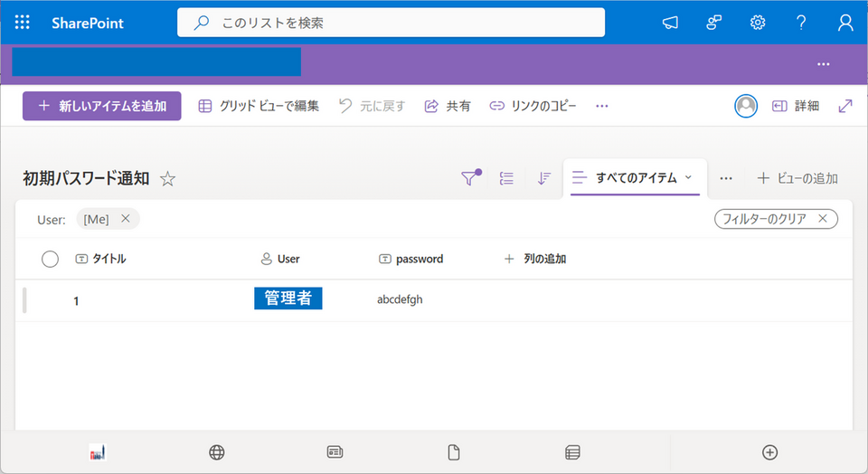Click the site logo icon in bottom bar
This screenshot has height=474, width=868.
(x=98, y=452)
